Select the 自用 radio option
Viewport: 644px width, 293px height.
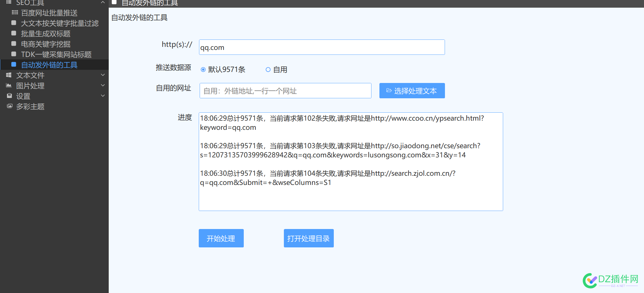coord(268,70)
